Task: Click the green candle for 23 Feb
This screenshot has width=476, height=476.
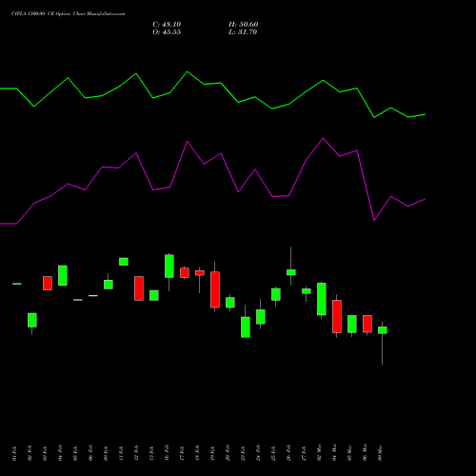Action: [246, 327]
